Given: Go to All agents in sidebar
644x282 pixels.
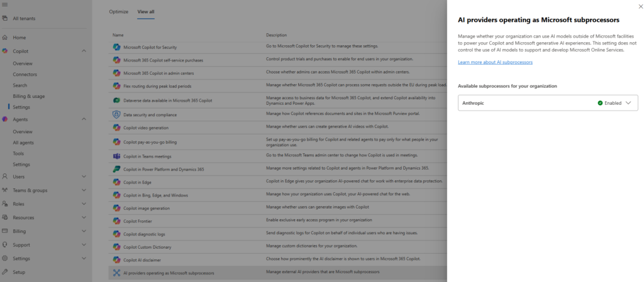Looking at the screenshot, I should (x=23, y=143).
